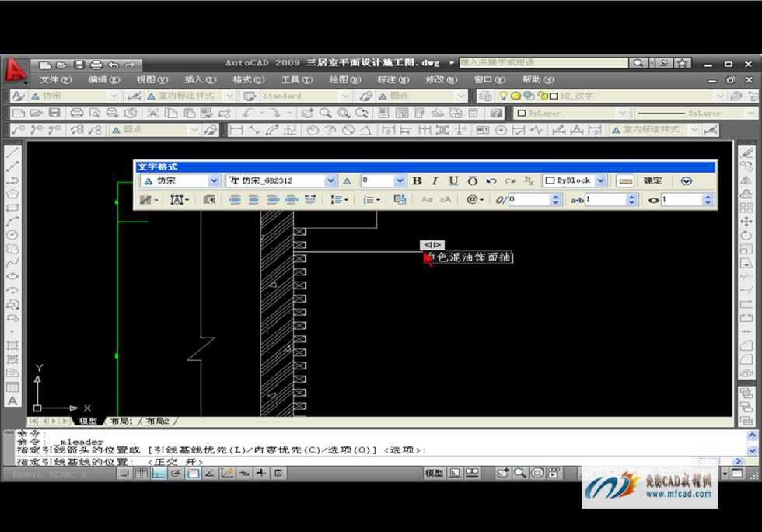
Task: Switch to the 布局2 layout tab
Action: pyautogui.click(x=158, y=421)
